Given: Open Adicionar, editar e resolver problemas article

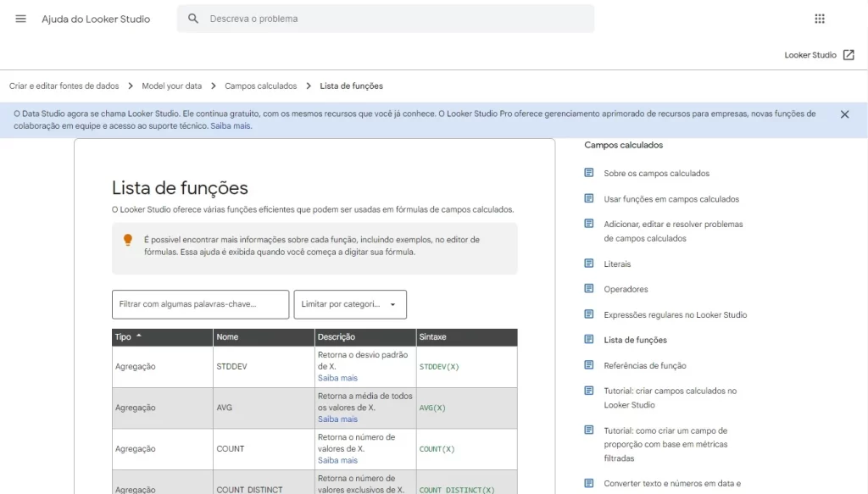Looking at the screenshot, I should click(x=673, y=231).
